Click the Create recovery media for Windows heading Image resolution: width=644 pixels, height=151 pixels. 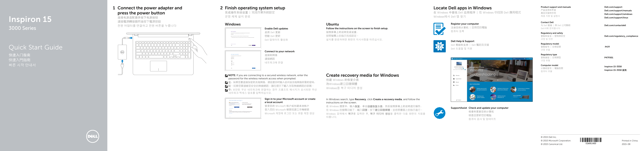pyautogui.click(x=362, y=75)
